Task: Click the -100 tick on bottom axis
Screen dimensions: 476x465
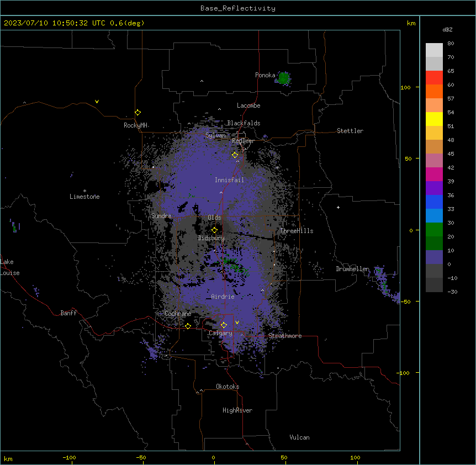Action: coord(69,457)
